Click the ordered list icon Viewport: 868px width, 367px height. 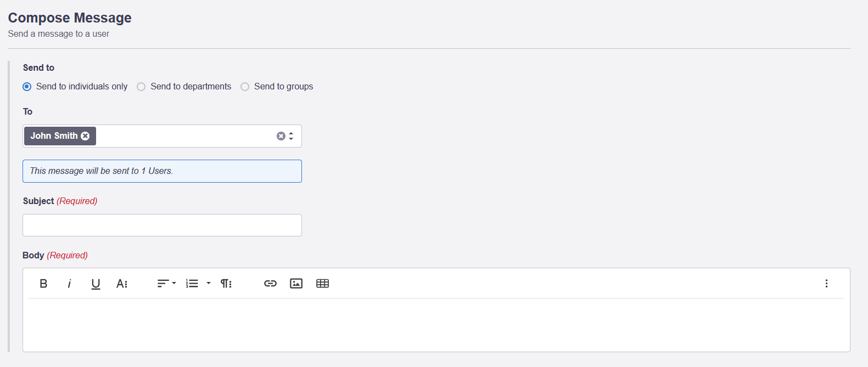click(x=192, y=284)
